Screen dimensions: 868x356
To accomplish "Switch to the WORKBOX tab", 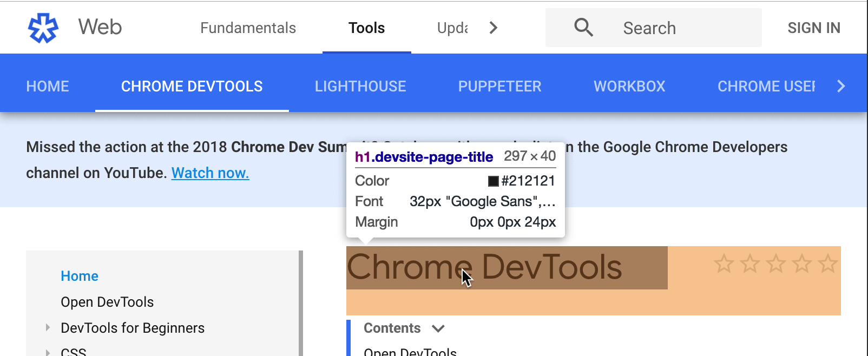I will [x=629, y=86].
